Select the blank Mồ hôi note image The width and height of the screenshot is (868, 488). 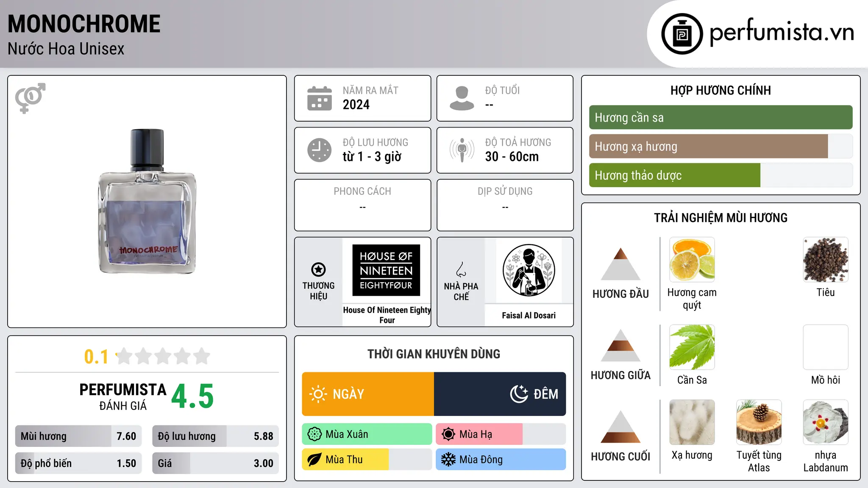pyautogui.click(x=826, y=347)
